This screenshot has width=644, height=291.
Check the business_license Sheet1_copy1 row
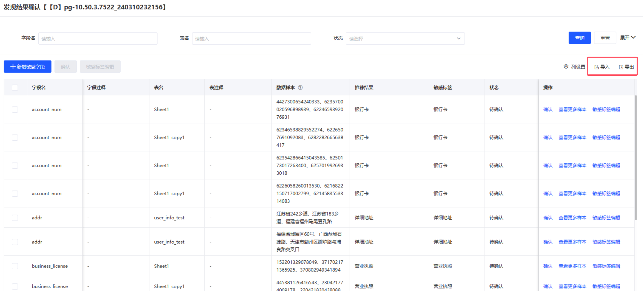tap(15, 286)
